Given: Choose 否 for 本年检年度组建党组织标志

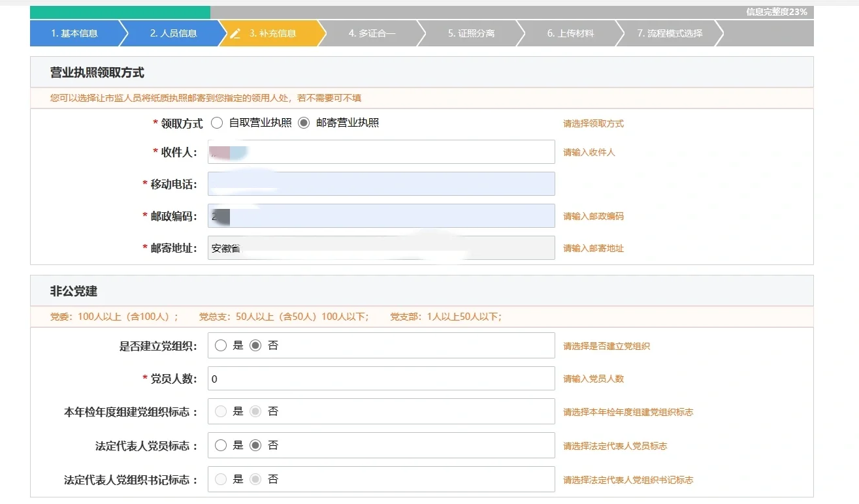Looking at the screenshot, I should 255,411.
